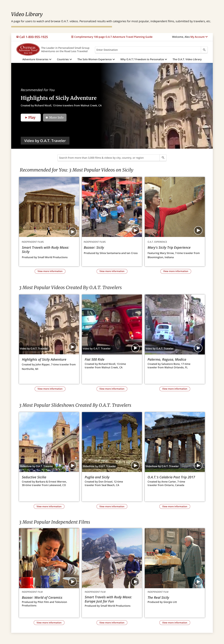View more information for Bazaar: Sicily
The image size is (224, 644).
point(112,271)
